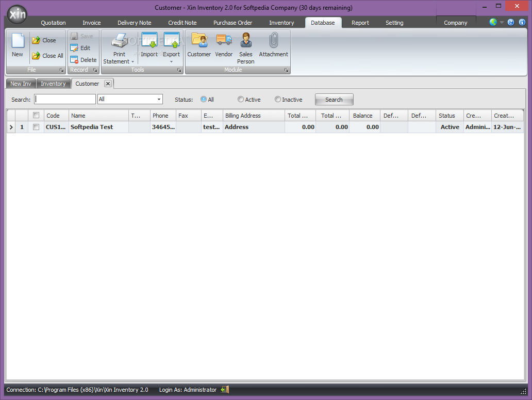Click the Active status cell
Viewport: 532px width, 400px height.
[x=450, y=127]
